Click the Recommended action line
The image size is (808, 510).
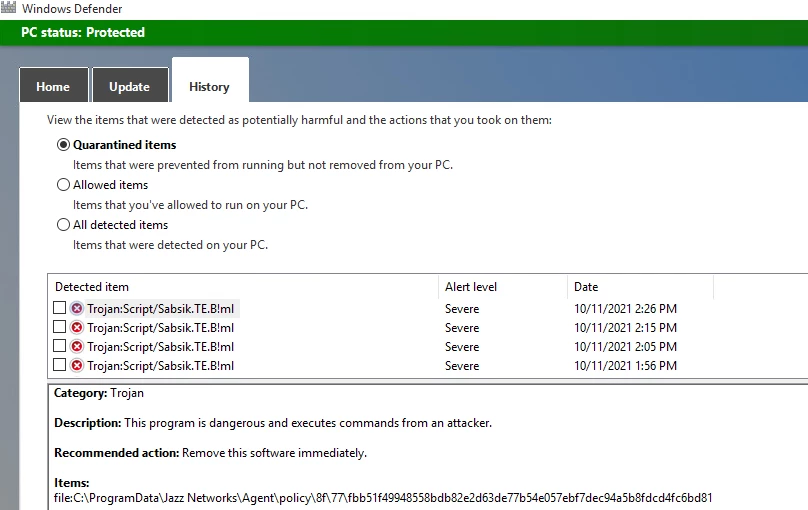click(x=210, y=453)
